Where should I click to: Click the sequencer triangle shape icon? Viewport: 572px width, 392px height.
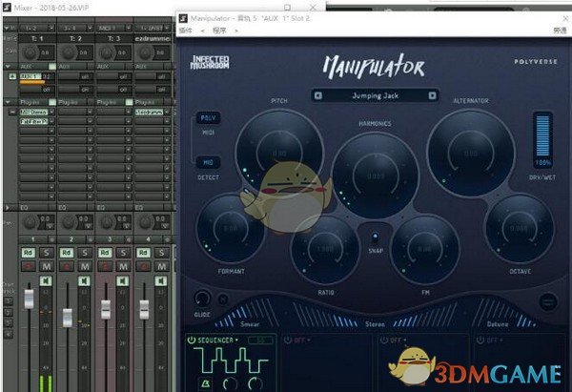206,383
